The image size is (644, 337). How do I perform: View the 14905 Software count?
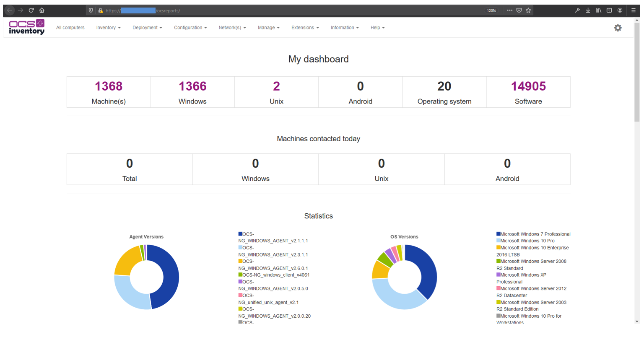pyautogui.click(x=528, y=86)
